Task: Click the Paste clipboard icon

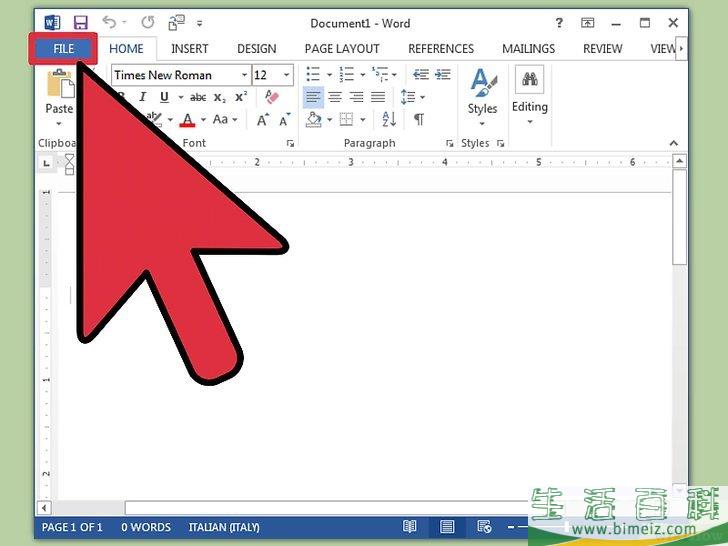Action: point(60,84)
